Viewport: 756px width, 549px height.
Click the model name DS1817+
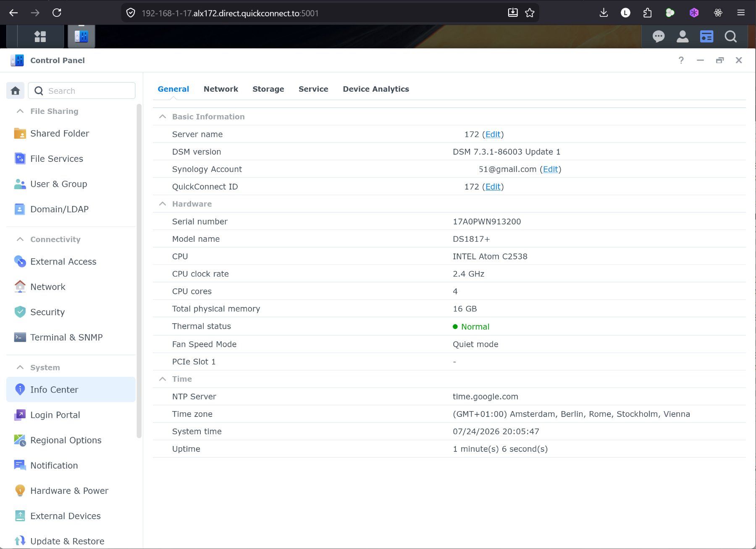point(471,239)
